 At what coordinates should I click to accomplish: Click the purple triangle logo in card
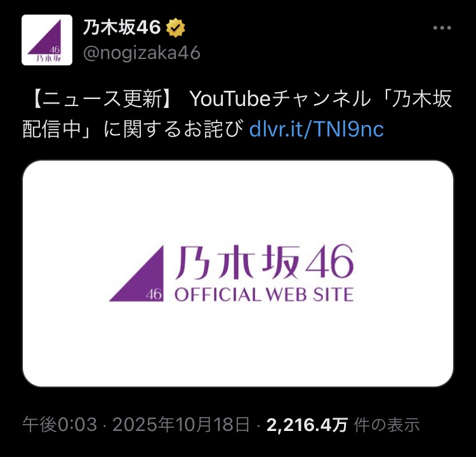pyautogui.click(x=136, y=274)
